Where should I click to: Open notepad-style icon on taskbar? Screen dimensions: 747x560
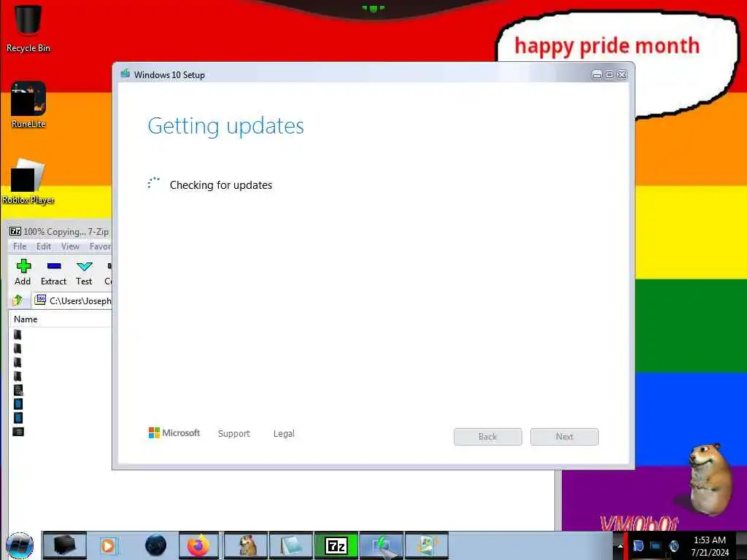pos(290,545)
